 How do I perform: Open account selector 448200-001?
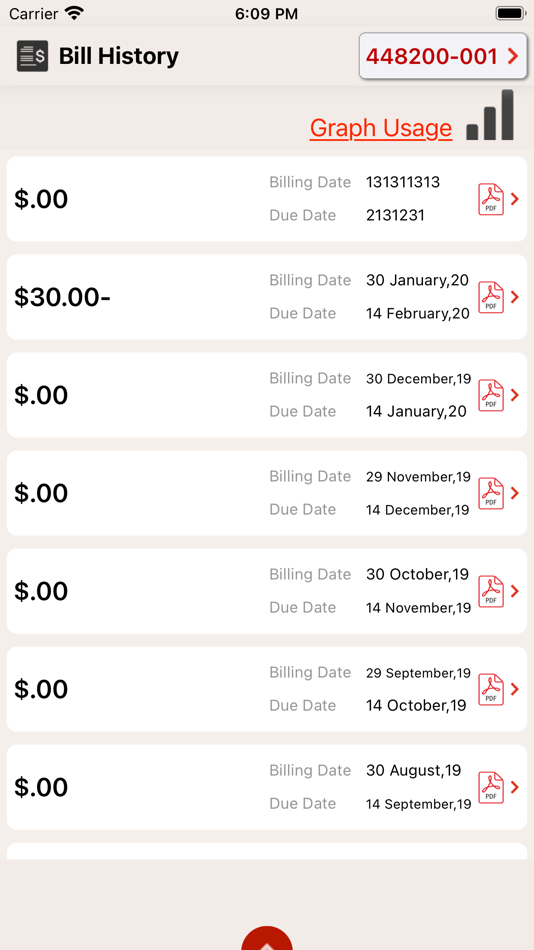(x=443, y=56)
